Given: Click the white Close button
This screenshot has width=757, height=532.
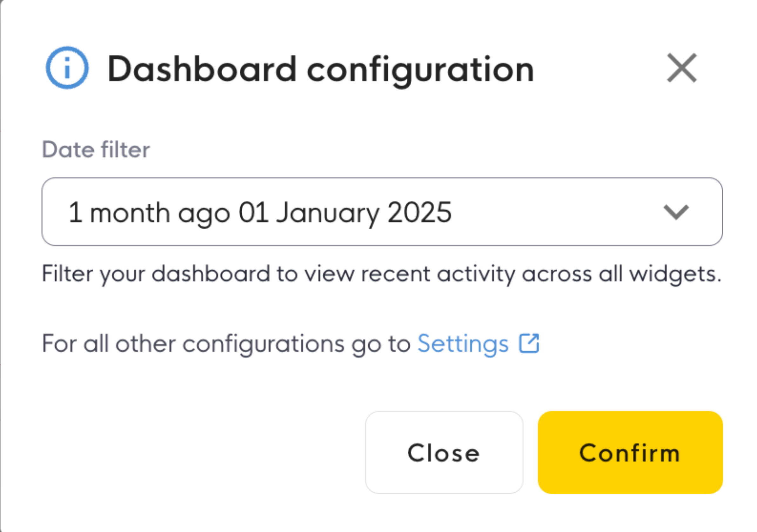Looking at the screenshot, I should coord(444,452).
